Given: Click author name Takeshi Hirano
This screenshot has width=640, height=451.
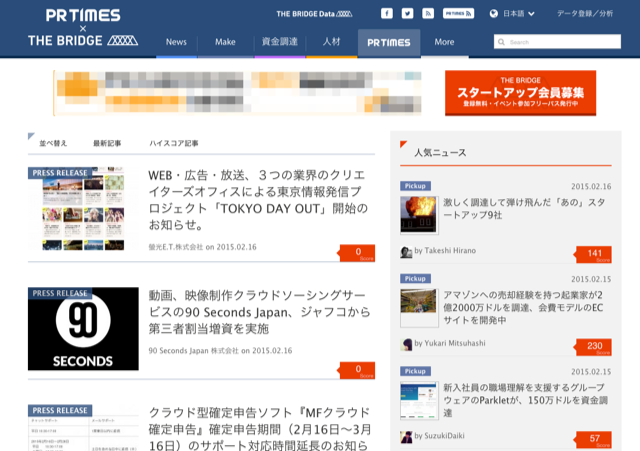Looking at the screenshot, I should coord(450,251).
